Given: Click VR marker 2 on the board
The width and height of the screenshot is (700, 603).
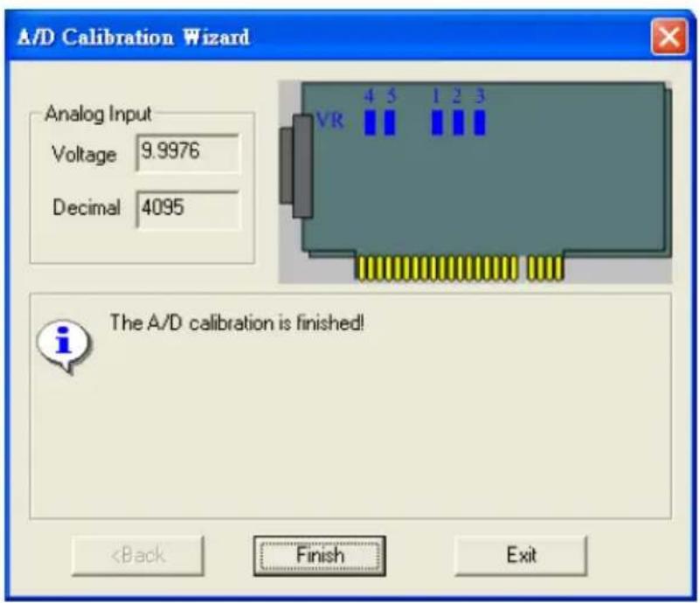Looking at the screenshot, I should point(459,122).
